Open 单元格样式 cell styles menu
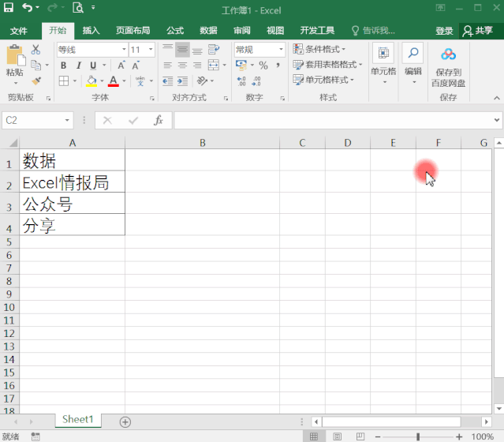Viewport: 504px width, 442px height. pyautogui.click(x=323, y=80)
